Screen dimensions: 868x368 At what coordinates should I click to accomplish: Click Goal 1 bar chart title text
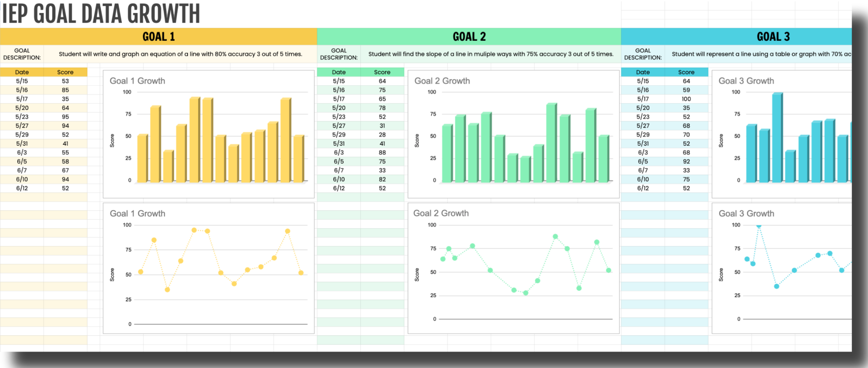tap(137, 81)
